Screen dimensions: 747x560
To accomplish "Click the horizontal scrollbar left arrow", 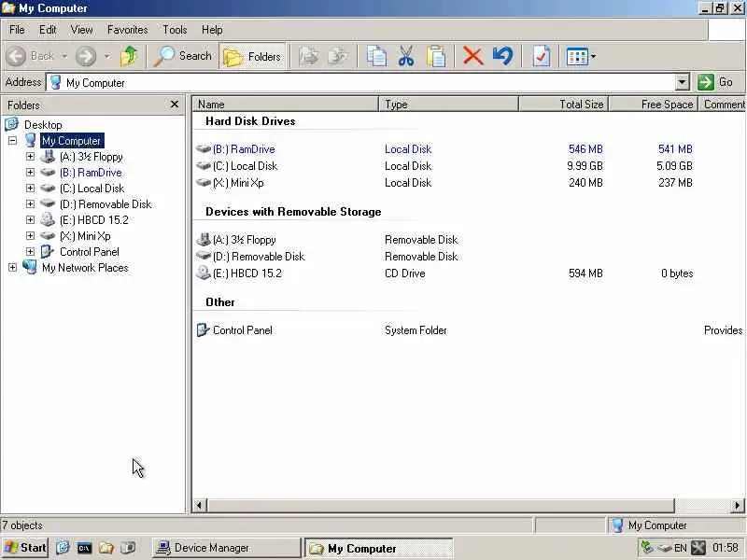I will coord(199,505).
